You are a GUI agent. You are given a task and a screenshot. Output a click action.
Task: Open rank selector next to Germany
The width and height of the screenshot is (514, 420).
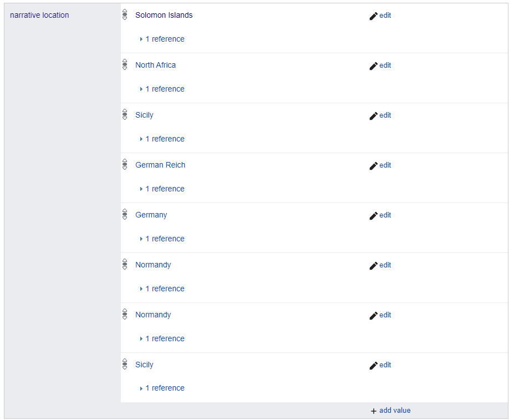coord(125,215)
